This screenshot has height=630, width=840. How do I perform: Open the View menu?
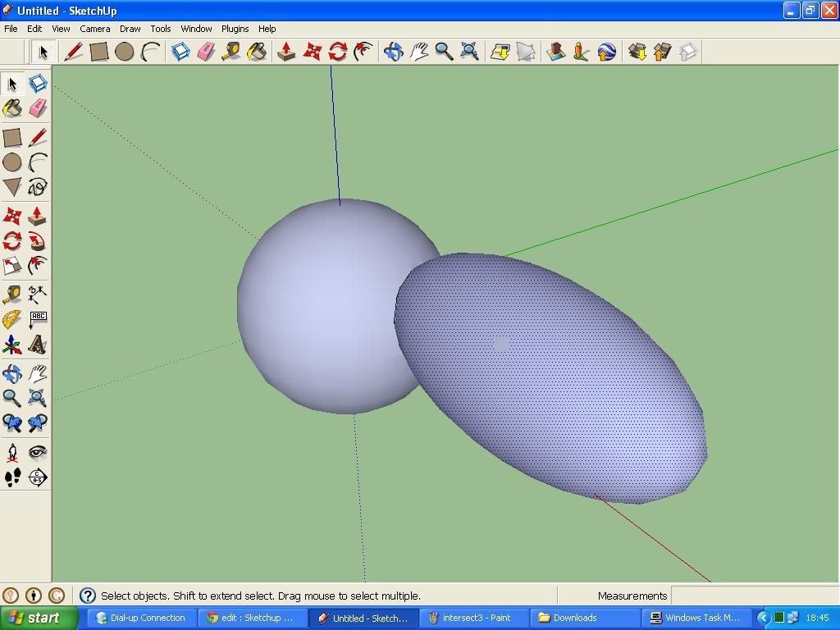pos(61,29)
